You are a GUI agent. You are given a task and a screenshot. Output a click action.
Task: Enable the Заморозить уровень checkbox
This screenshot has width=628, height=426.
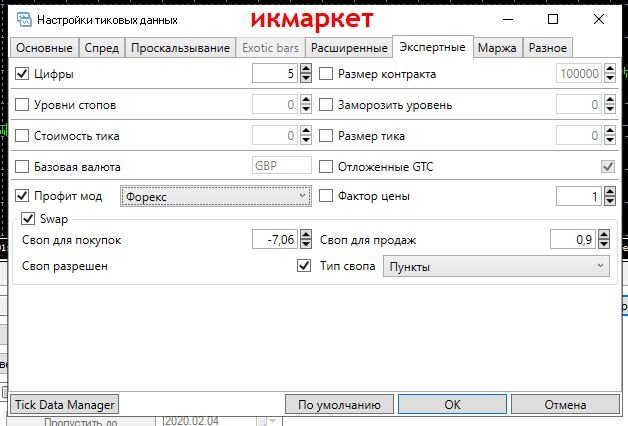(x=326, y=104)
